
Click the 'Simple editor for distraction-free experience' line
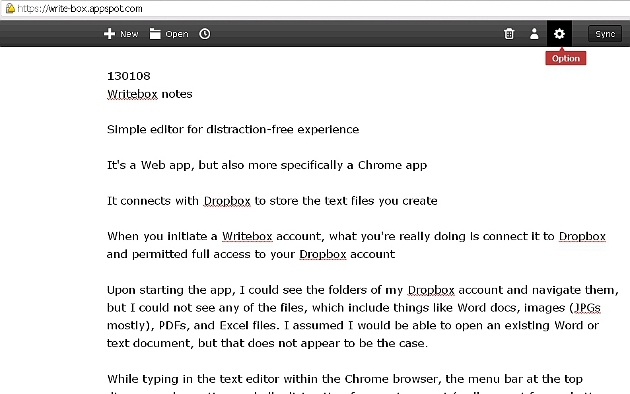point(233,129)
